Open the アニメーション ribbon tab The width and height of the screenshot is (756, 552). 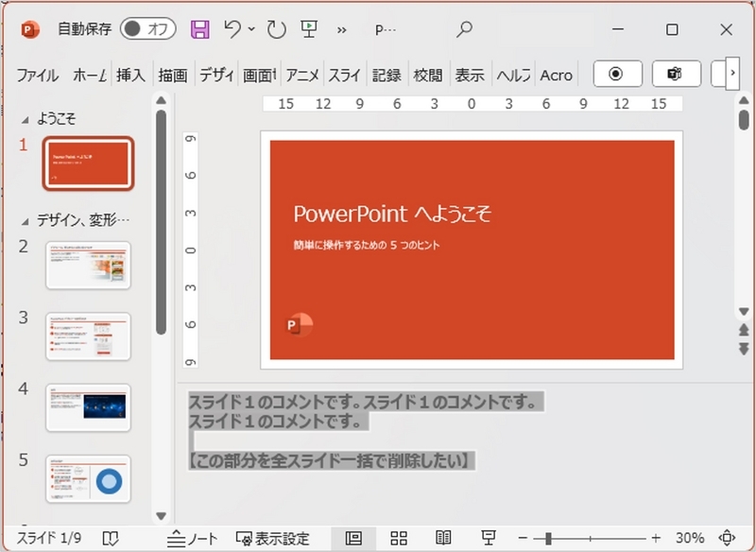coord(302,76)
